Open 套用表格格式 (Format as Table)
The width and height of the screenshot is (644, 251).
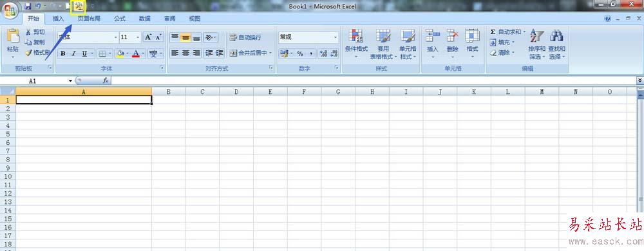[x=383, y=44]
